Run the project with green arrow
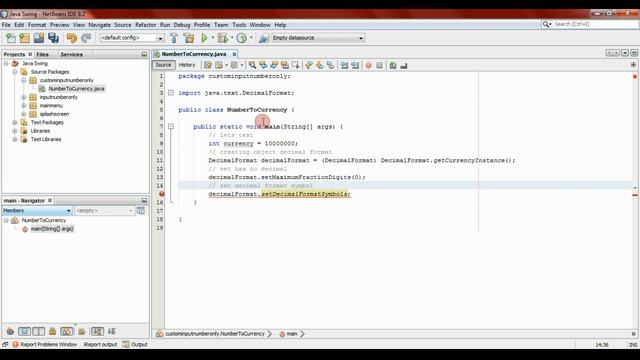 pyautogui.click(x=204, y=38)
